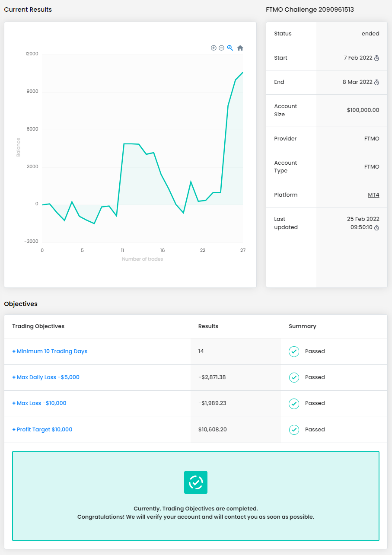The width and height of the screenshot is (392, 555).
Task: Click the balance line peak at trade 27
Action: click(x=242, y=73)
